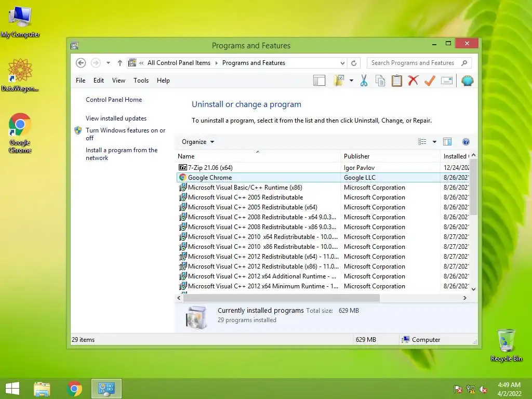
Task: Click Google LLC publisher cell
Action: click(x=360, y=178)
